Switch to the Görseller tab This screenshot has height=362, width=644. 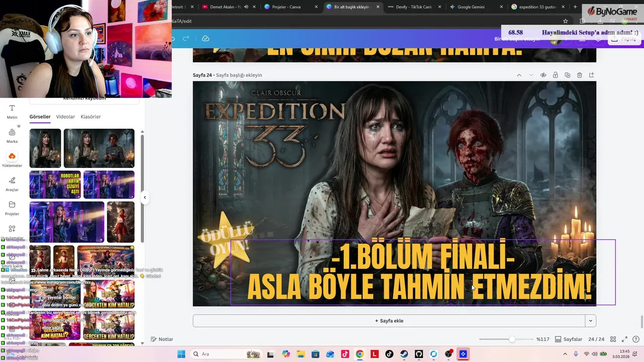point(40,117)
